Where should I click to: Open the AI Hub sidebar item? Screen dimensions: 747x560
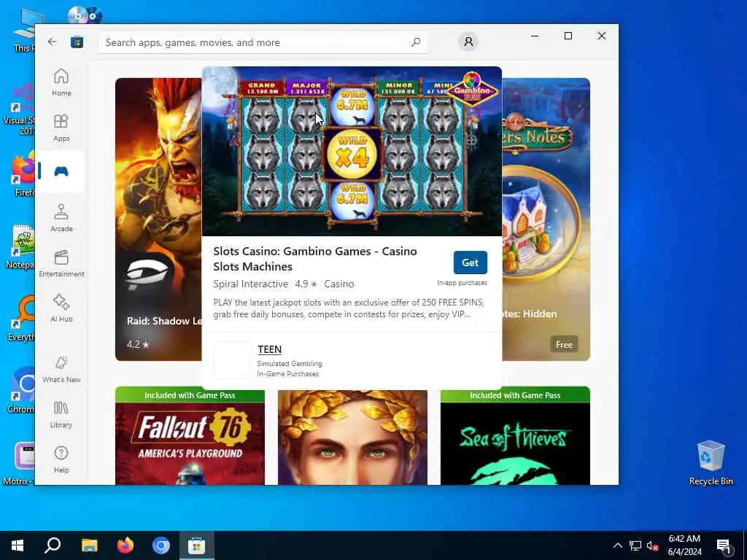(x=61, y=308)
